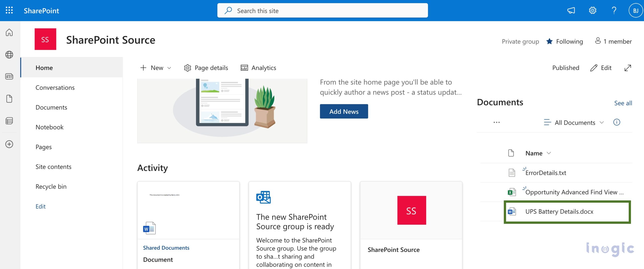The image size is (644, 269).
Task: Click Edit page button with pencil
Action: pos(601,68)
